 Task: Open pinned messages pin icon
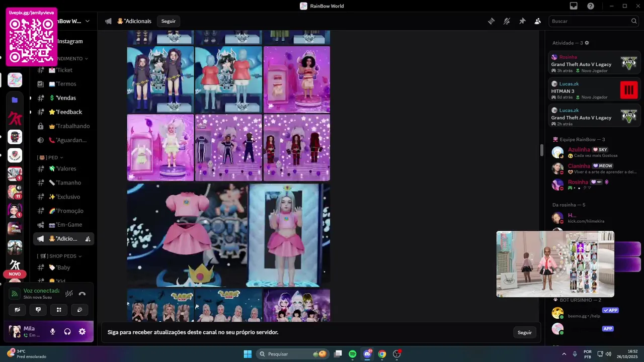click(x=522, y=21)
